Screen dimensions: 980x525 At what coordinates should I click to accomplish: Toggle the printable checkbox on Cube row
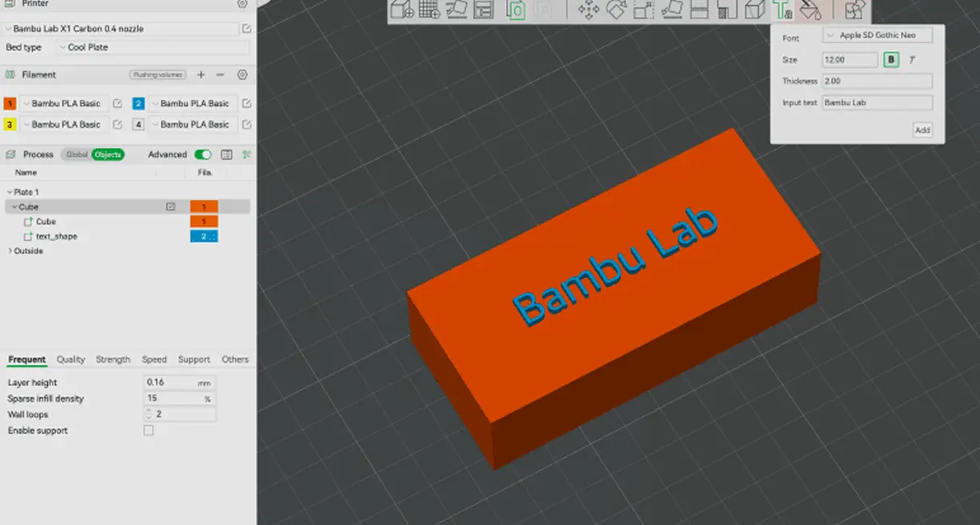(x=170, y=207)
